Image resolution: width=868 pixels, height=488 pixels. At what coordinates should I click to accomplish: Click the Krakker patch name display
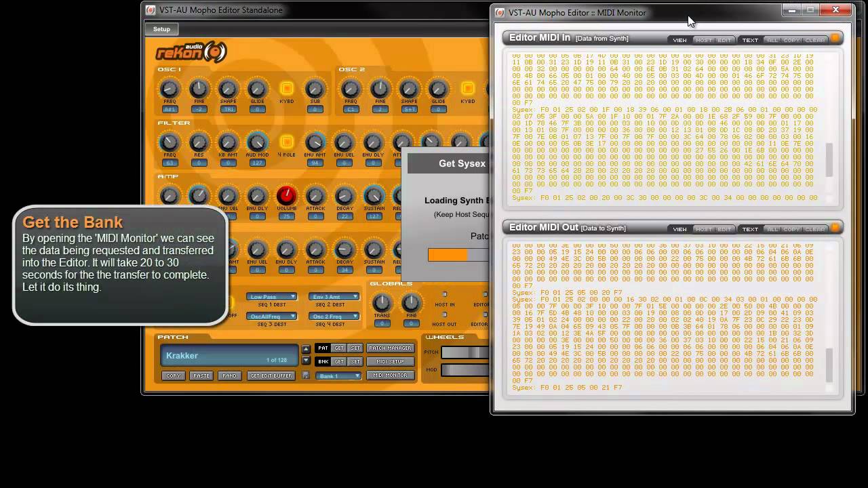pos(230,356)
